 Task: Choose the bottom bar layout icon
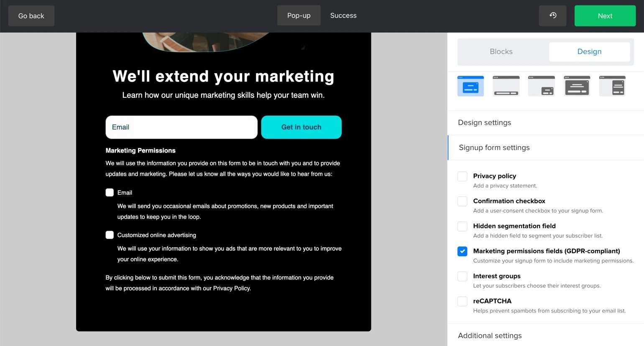[506, 86]
